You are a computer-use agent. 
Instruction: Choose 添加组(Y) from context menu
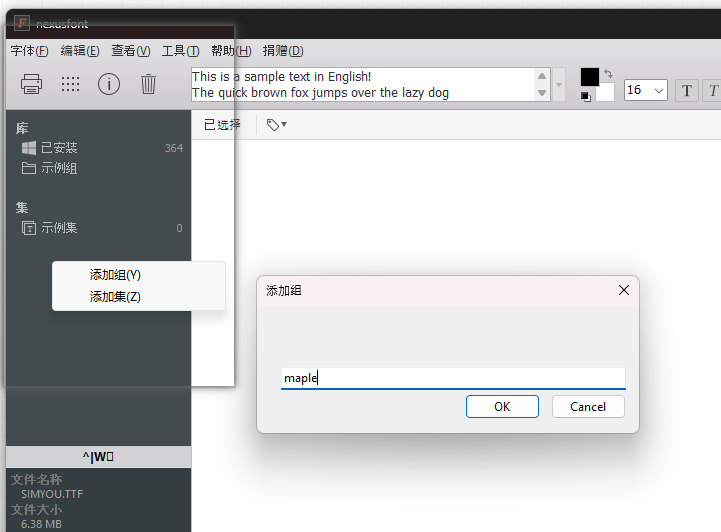click(x=115, y=275)
